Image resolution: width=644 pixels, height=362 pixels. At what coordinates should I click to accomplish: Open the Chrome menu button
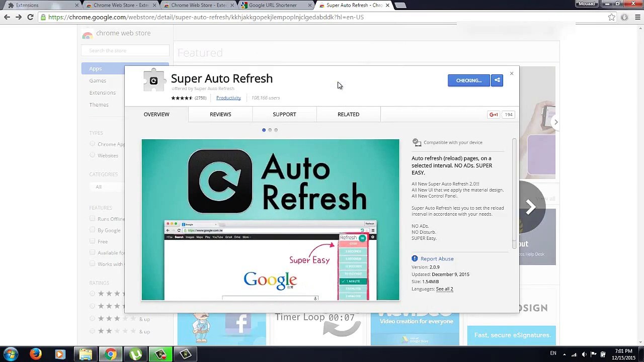tap(637, 17)
